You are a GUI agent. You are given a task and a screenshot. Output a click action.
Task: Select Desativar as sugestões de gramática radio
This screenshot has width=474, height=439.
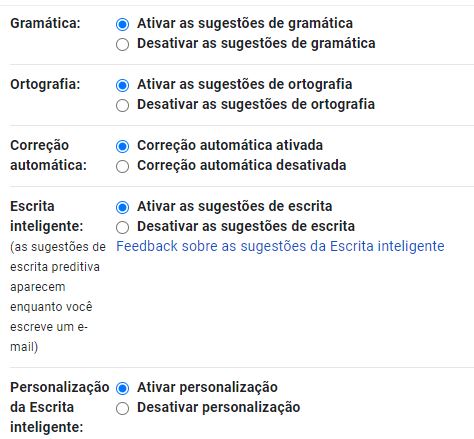[122, 44]
